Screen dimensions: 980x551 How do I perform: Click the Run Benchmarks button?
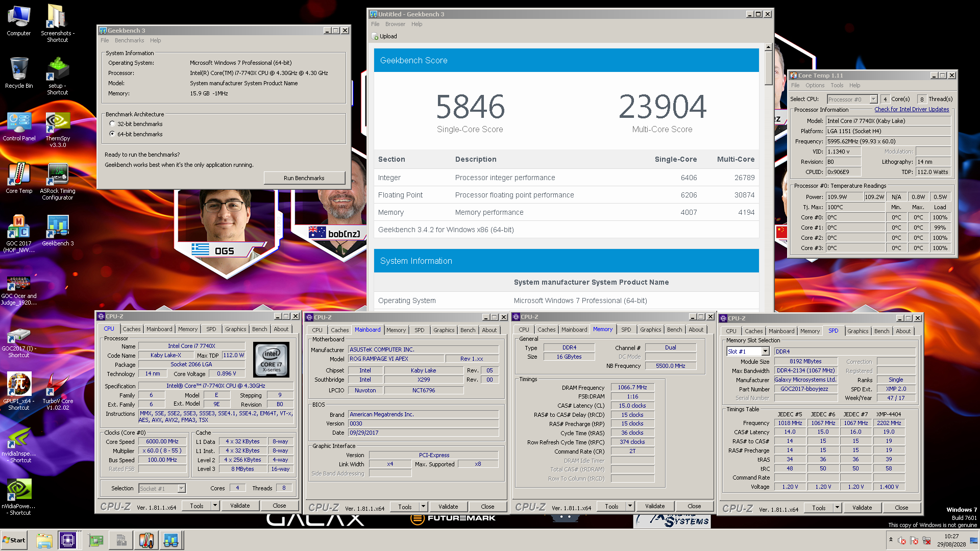tap(304, 178)
